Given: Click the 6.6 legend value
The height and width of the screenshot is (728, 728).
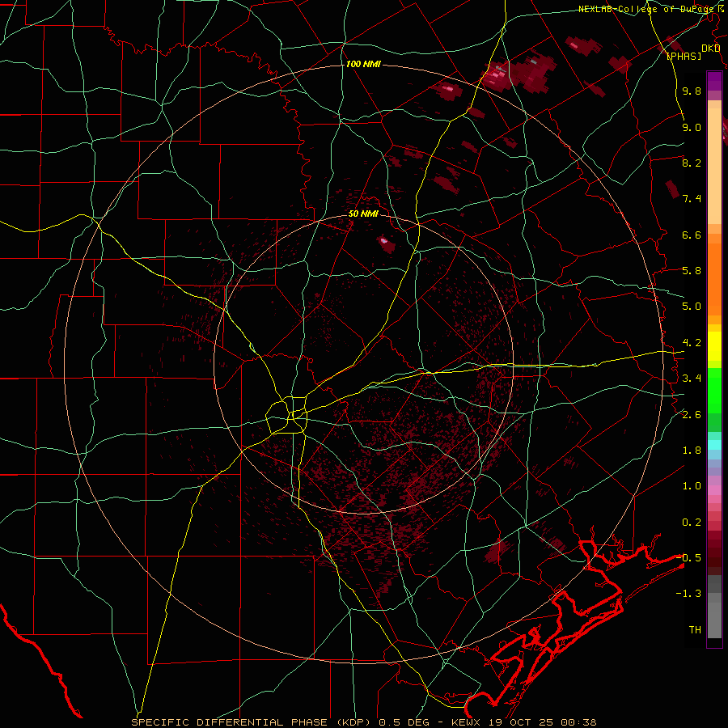Looking at the screenshot, I should click(x=692, y=235).
